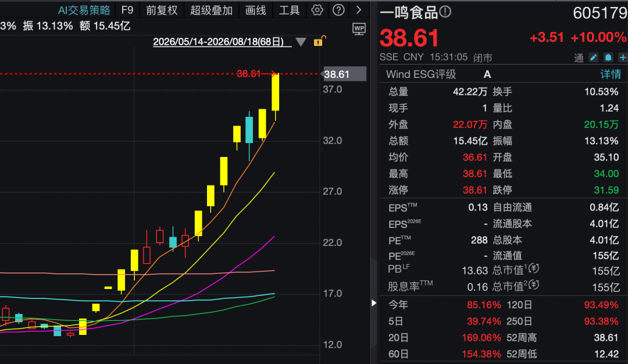Click the bell price-alert icon
The height and width of the screenshot is (364, 628).
click(608, 58)
